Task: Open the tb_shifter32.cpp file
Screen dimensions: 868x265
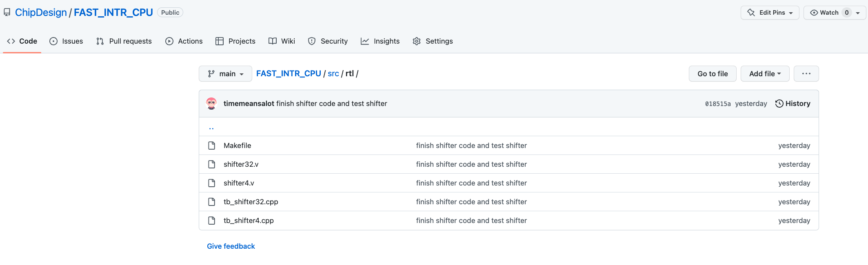Action: [x=251, y=202]
